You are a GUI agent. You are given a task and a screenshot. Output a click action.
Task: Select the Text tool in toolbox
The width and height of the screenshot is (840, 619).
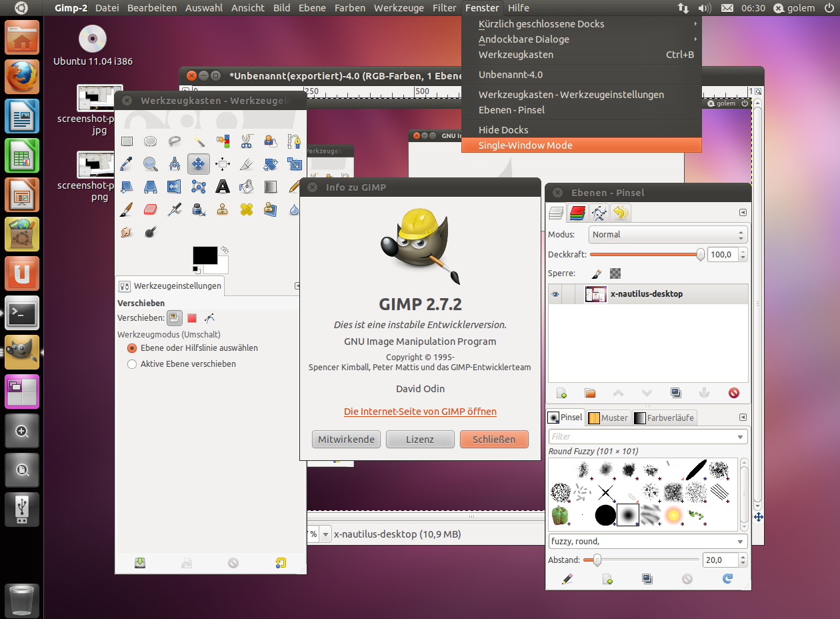click(223, 186)
